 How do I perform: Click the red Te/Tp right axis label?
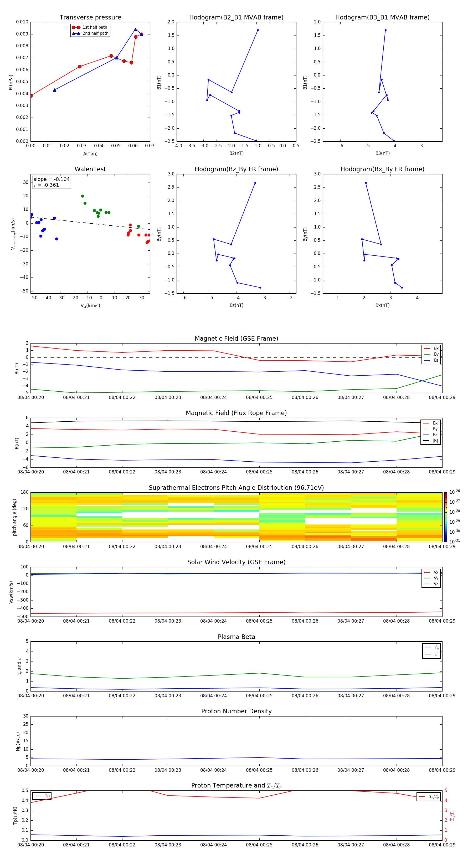pos(452,816)
